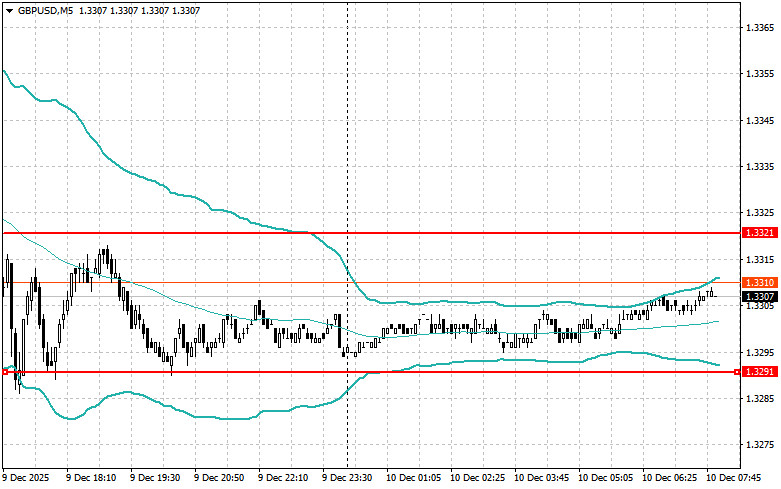781x489 pixels.
Task: Click the left handle of the 1.3291 line
Action: pos(5,371)
